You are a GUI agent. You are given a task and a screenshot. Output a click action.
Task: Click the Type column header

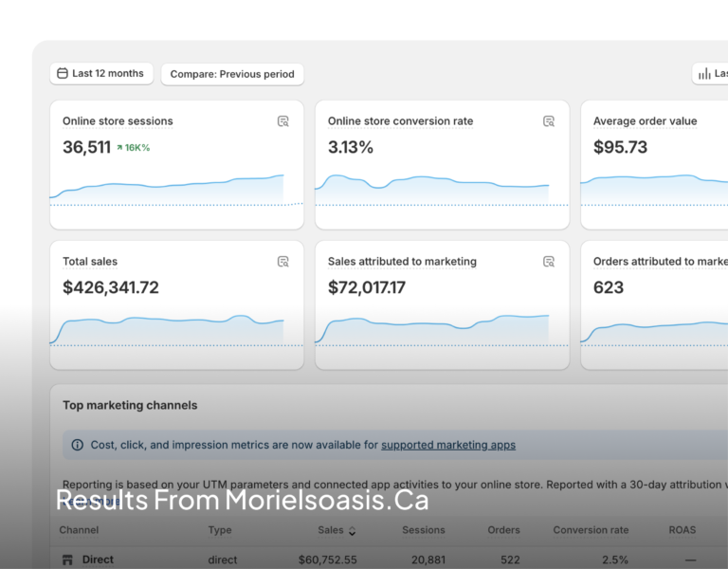click(x=220, y=530)
